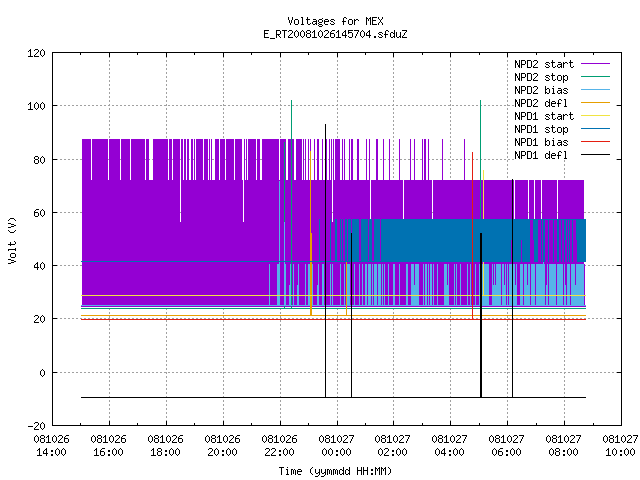Pick the orange NPD2 defl legend line
This screenshot has width=640, height=480.
click(x=596, y=103)
